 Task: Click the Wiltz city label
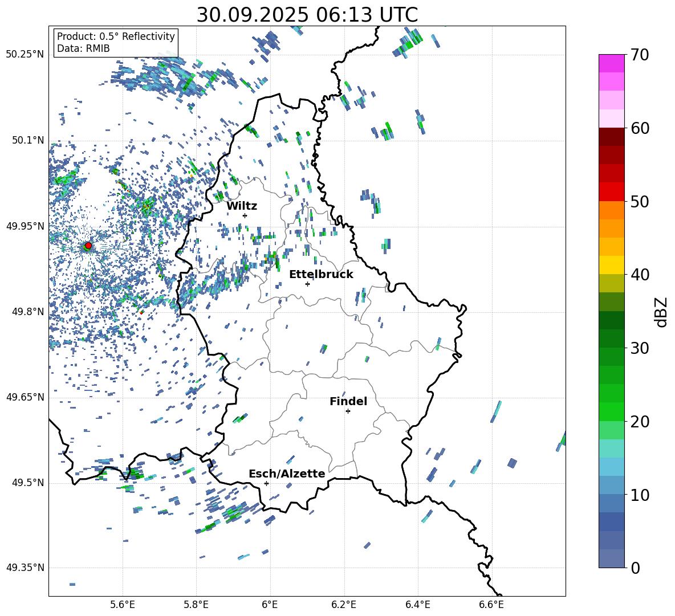[242, 206]
